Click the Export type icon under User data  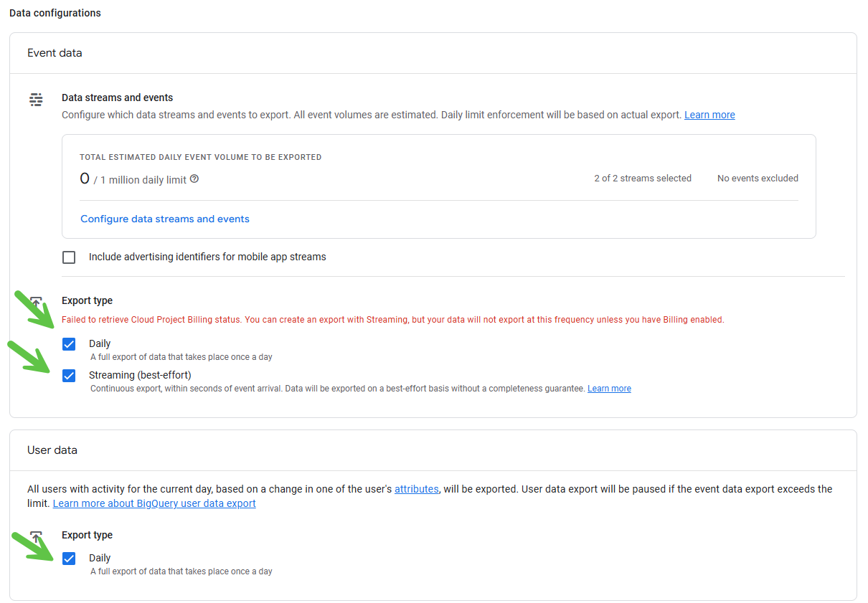37,535
